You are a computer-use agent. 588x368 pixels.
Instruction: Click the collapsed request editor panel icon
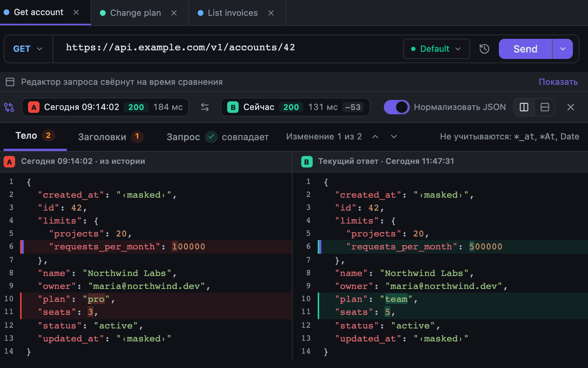pyautogui.click(x=10, y=82)
